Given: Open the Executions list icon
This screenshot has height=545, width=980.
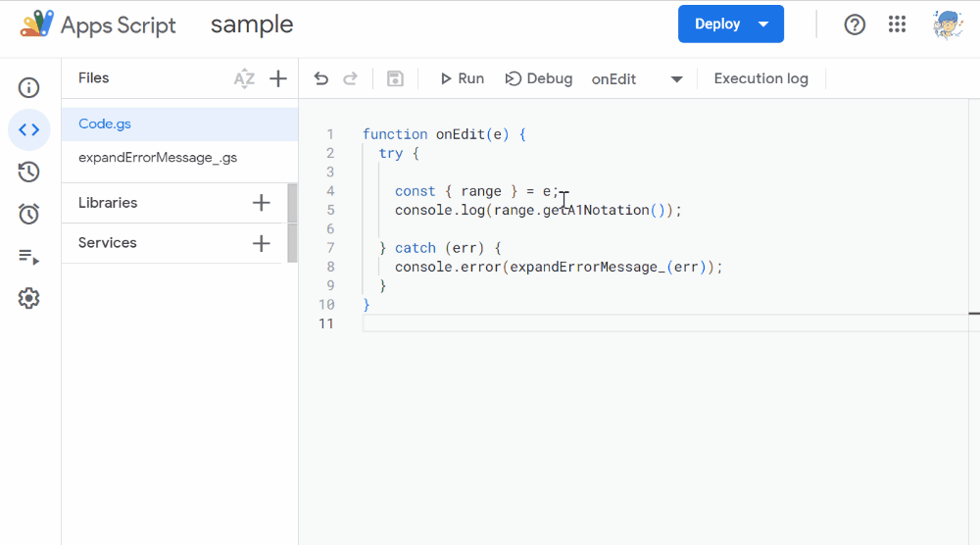Looking at the screenshot, I should (29, 257).
